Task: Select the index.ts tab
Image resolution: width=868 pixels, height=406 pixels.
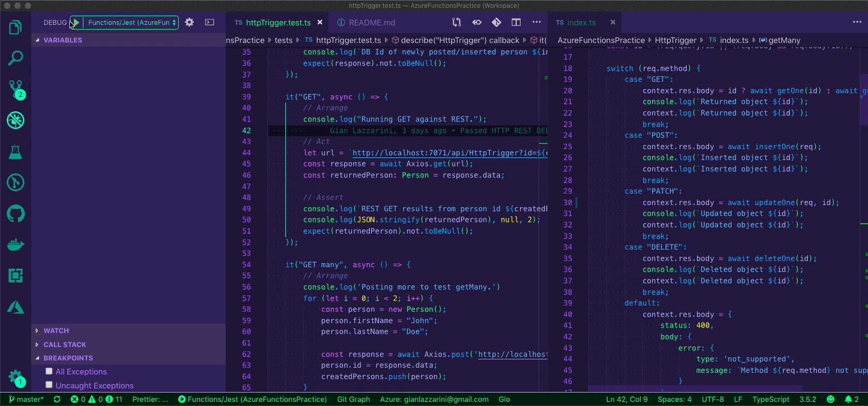Action: (581, 23)
